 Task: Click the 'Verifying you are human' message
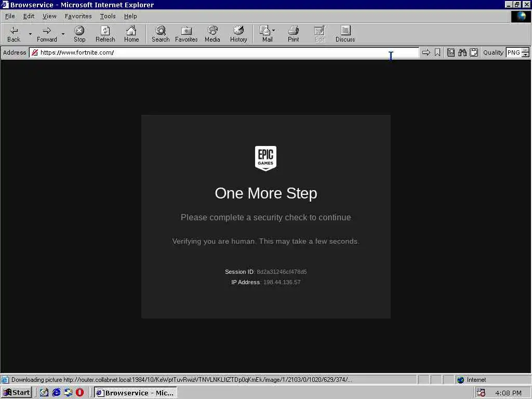tap(265, 241)
